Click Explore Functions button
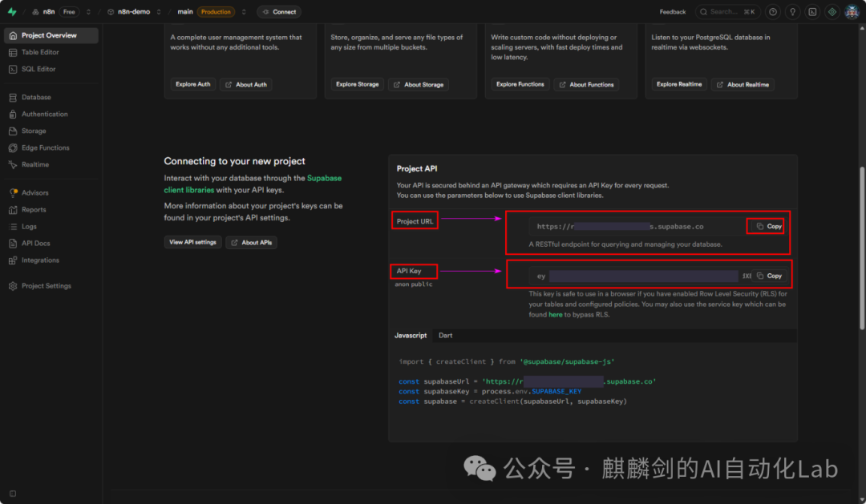 tap(520, 84)
